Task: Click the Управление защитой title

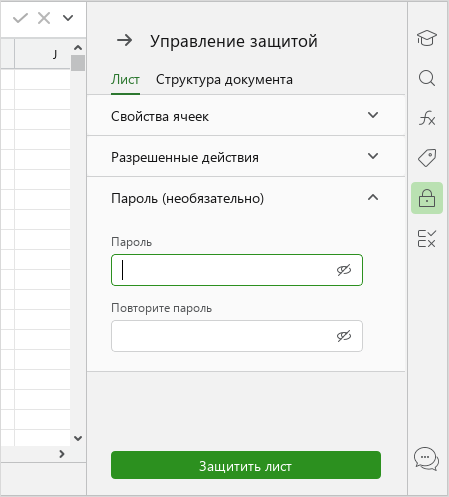Action: pos(234,41)
